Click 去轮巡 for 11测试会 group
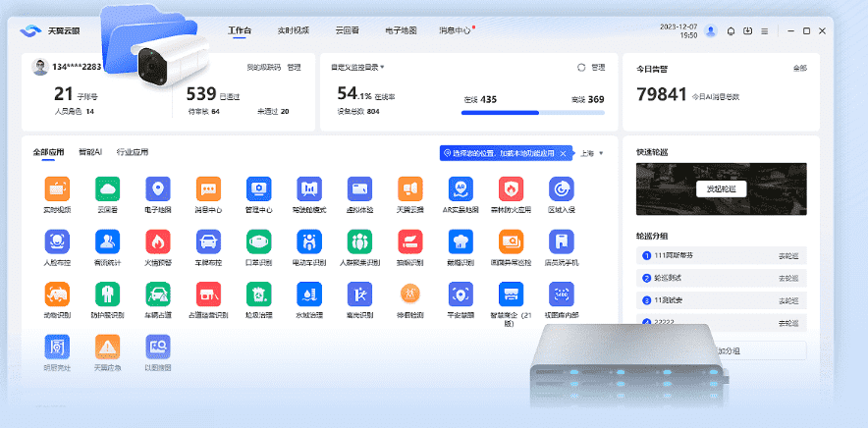The image size is (868, 428). [788, 300]
